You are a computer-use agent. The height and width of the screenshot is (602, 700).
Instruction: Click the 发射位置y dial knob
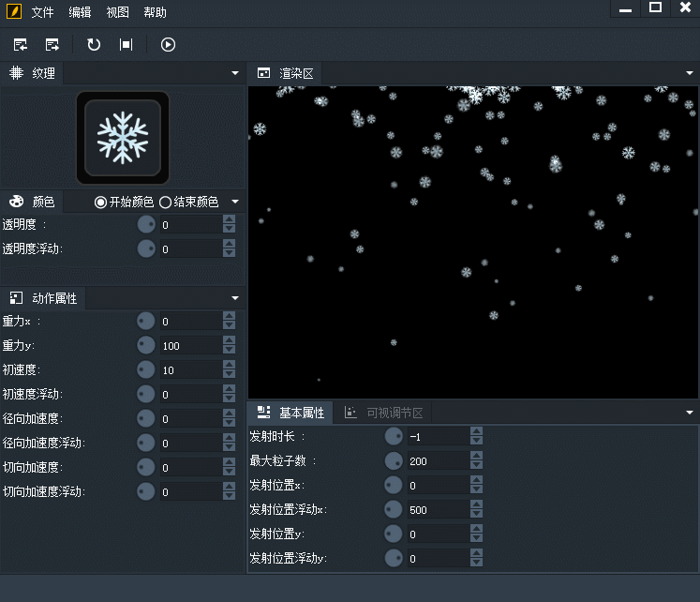click(x=394, y=534)
